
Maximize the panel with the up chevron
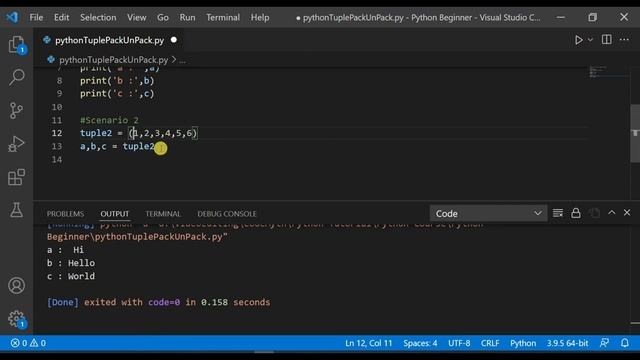point(611,213)
